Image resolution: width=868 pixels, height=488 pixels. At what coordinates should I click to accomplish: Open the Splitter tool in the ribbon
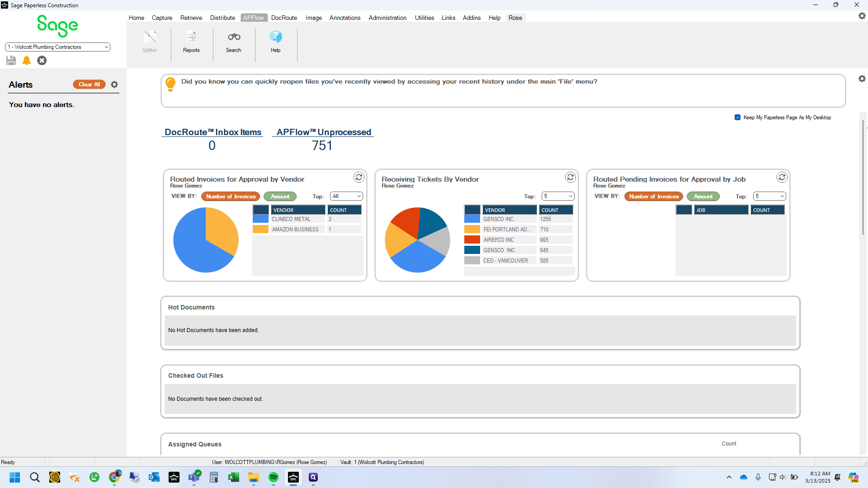(x=150, y=42)
